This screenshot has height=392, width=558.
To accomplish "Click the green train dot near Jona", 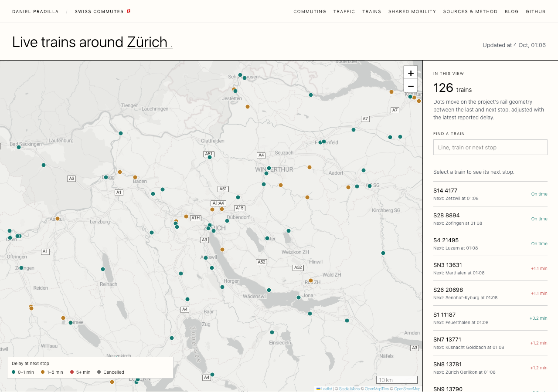I will 299,297.
